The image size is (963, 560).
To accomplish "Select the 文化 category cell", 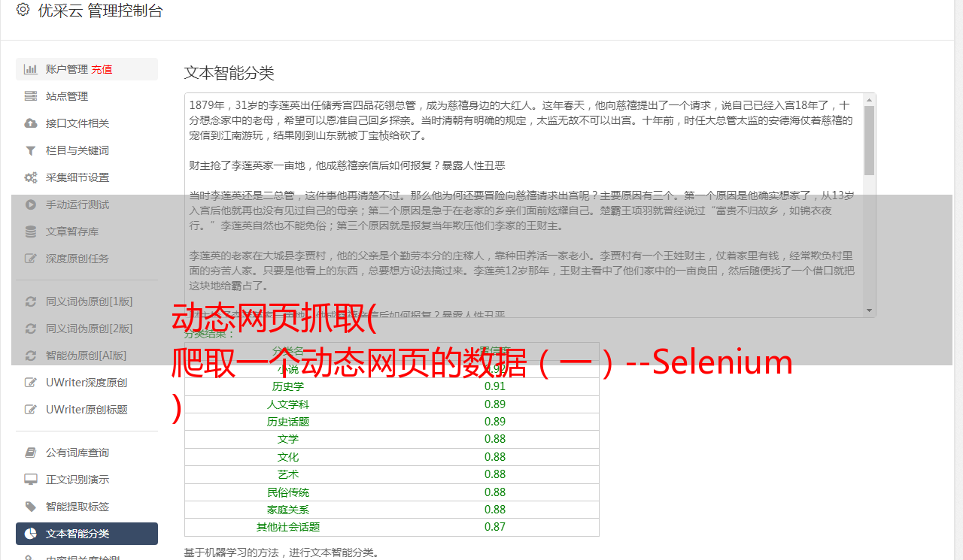I will coord(288,457).
